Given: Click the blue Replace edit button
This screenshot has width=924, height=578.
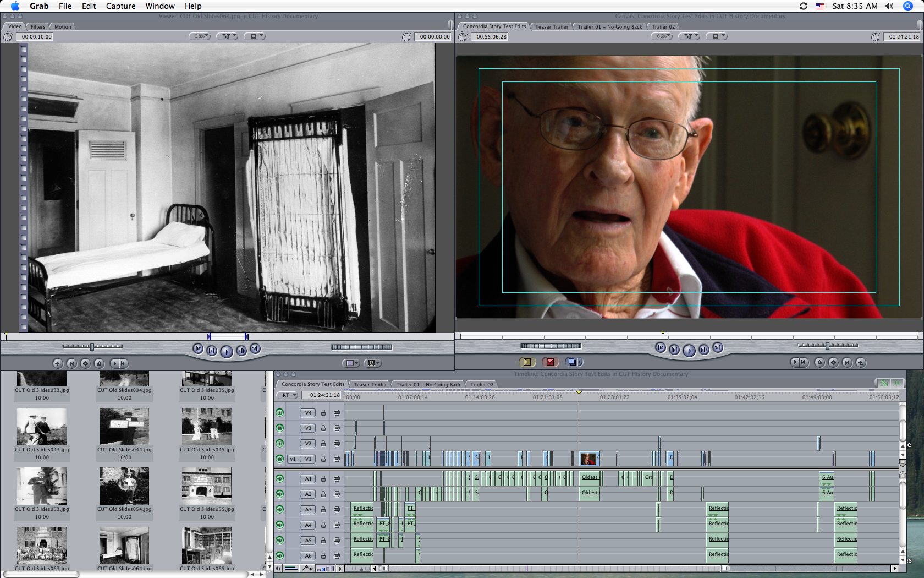Looking at the screenshot, I should [573, 362].
